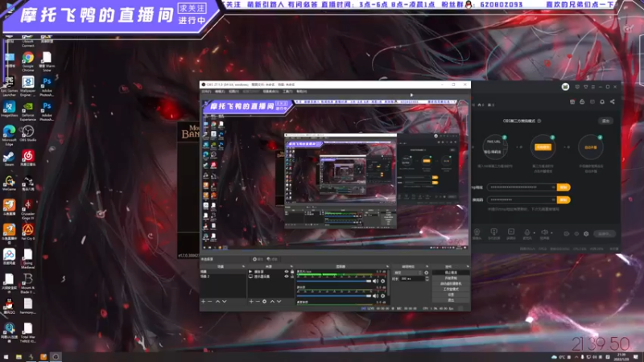The image size is (644, 362).
Task: Click bell notification icon in streaming companion
Action: pyautogui.click(x=602, y=101)
